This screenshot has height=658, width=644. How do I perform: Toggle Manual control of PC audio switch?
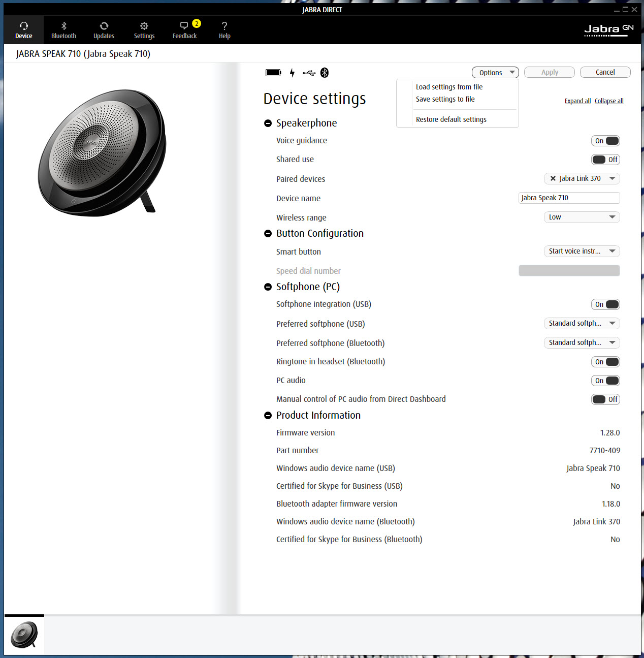coord(605,399)
